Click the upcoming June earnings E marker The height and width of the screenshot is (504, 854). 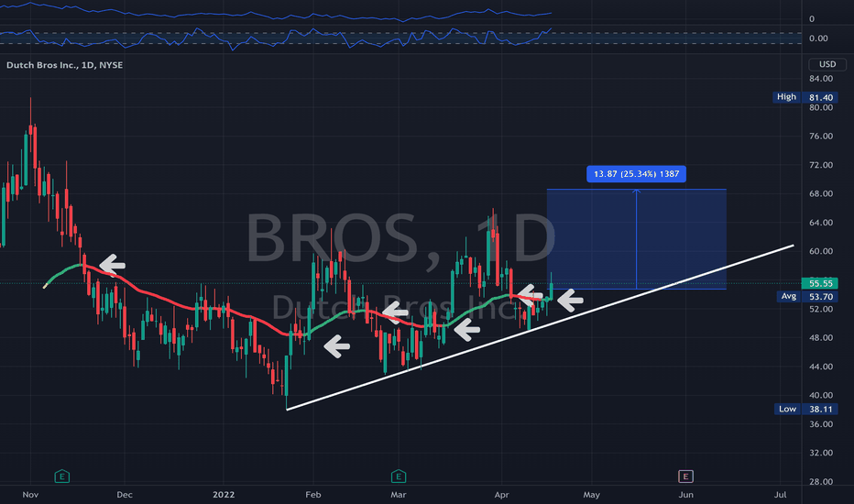tap(685, 477)
